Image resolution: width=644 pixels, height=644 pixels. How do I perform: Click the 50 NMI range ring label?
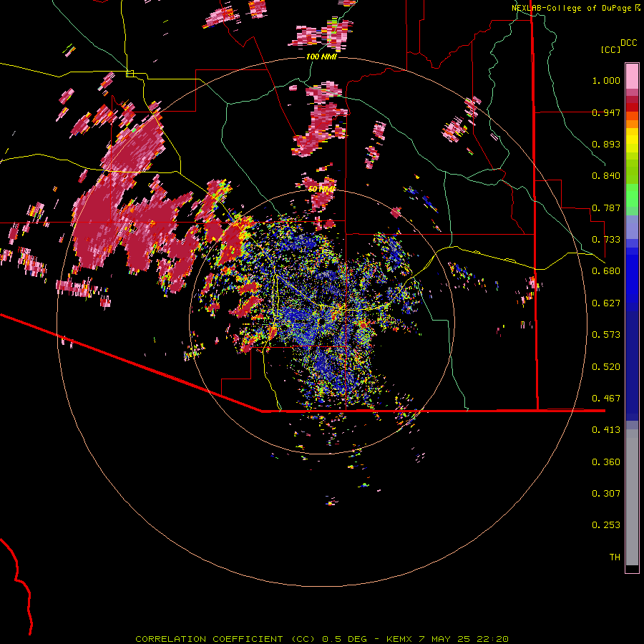[321, 189]
